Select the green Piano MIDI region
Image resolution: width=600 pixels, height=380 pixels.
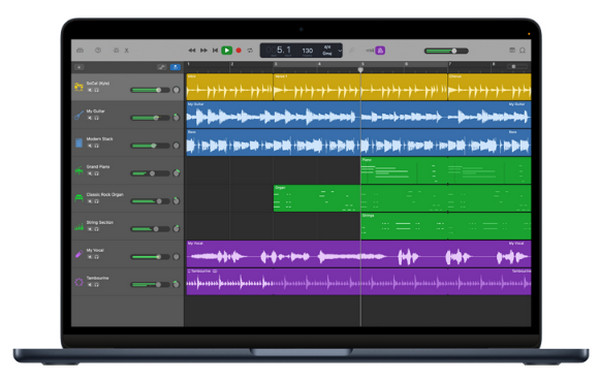[x=404, y=171]
